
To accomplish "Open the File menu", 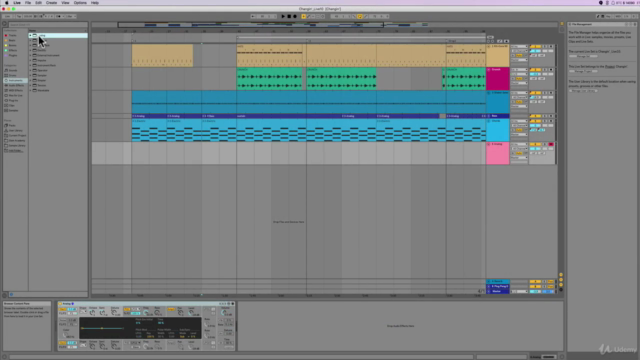I will coord(28,3).
